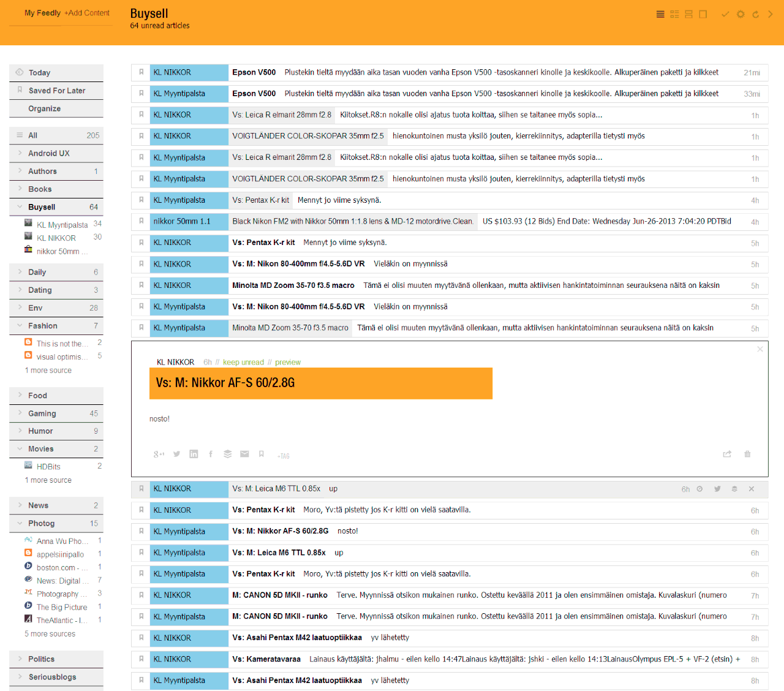Delete open article with trash icon

tap(747, 454)
